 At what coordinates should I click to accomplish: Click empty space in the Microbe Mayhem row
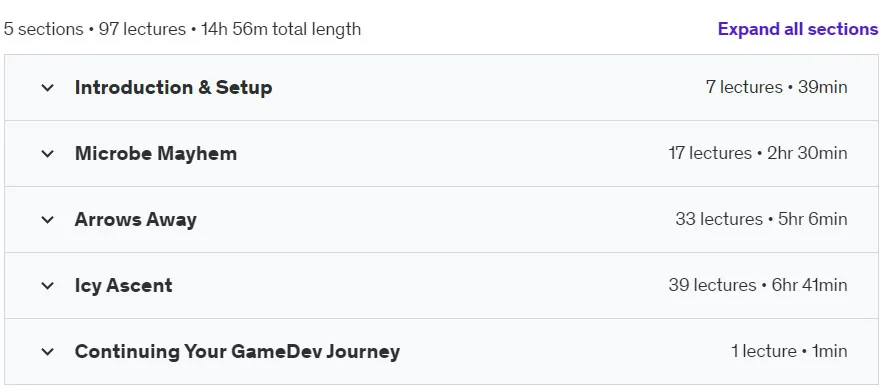tap(451, 153)
